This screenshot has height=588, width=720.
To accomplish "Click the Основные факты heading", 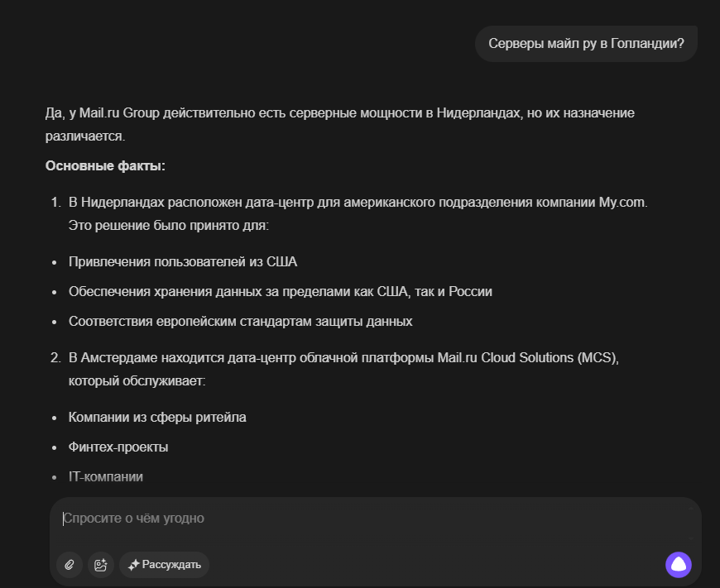I will 105,166.
